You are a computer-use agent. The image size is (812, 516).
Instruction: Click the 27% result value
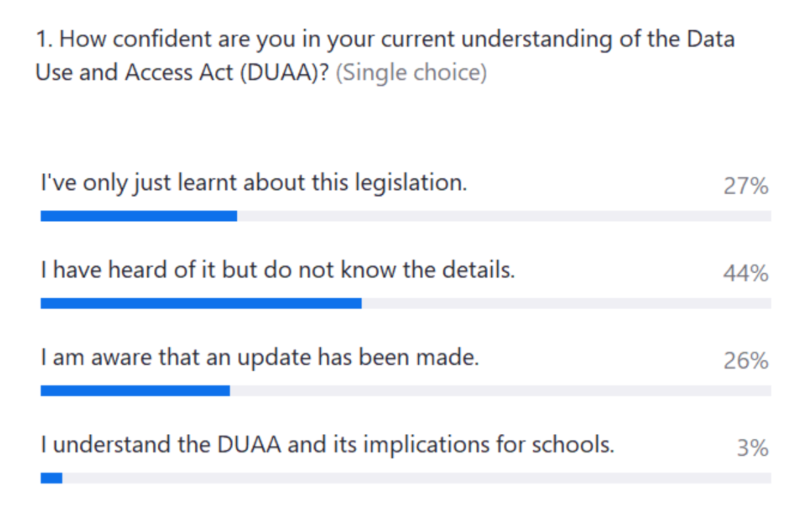746,186
